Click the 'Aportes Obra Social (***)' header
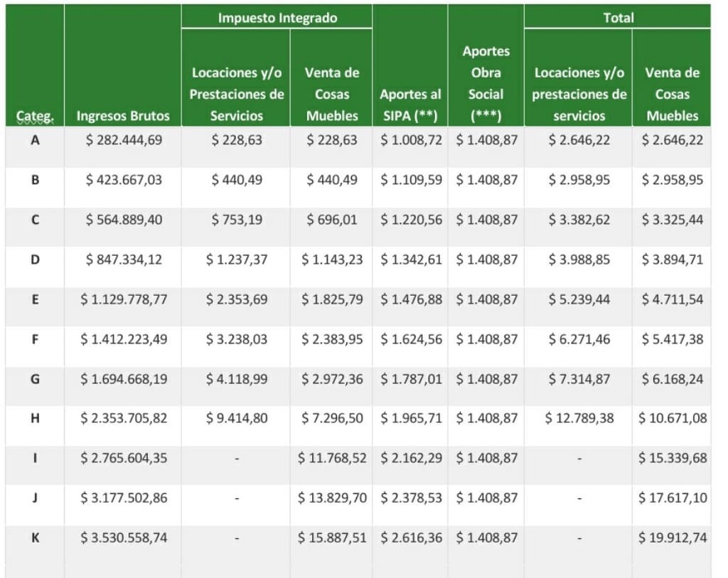Image resolution: width=728 pixels, height=578 pixels. pyautogui.click(x=486, y=83)
